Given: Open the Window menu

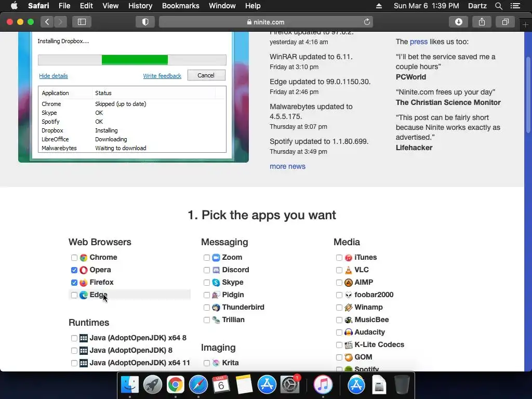Looking at the screenshot, I should pos(222,6).
